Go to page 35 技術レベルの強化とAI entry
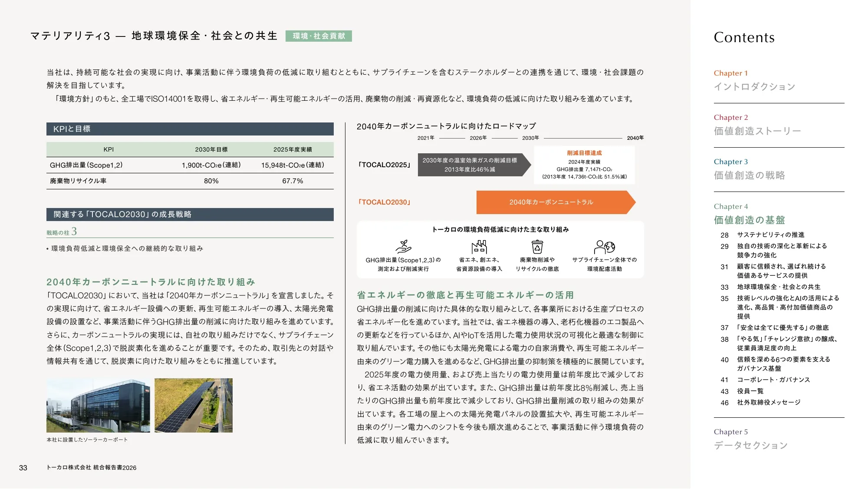Viewport: 868px width, 489px height. click(780, 307)
